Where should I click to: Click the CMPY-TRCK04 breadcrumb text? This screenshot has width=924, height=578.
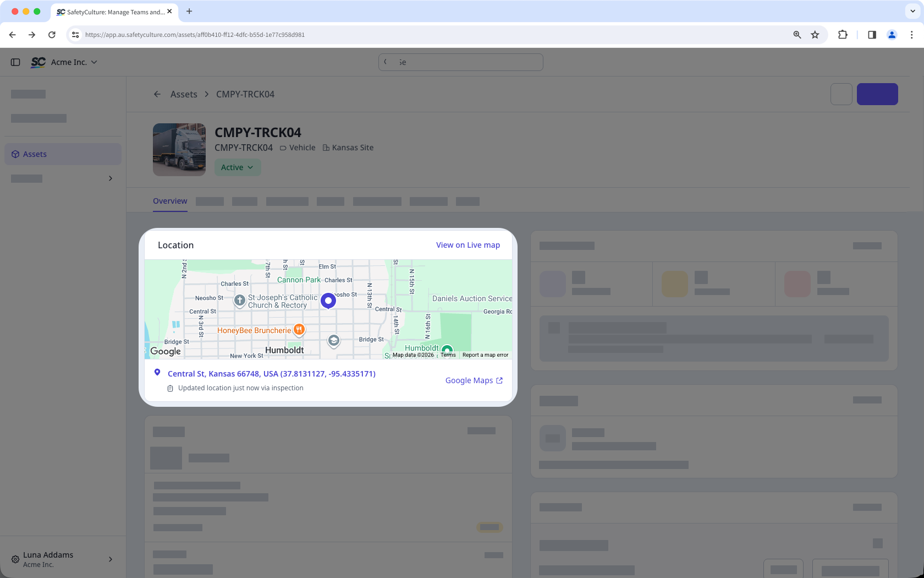[x=245, y=94]
